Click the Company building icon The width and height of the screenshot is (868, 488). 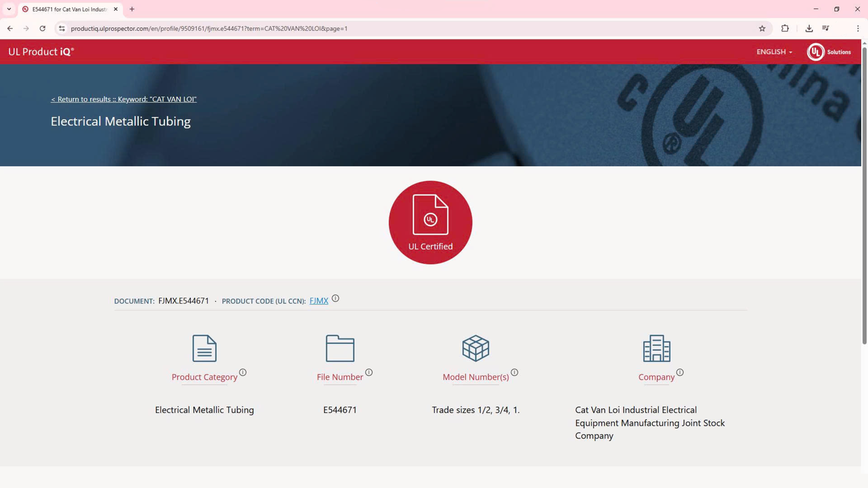(x=657, y=348)
